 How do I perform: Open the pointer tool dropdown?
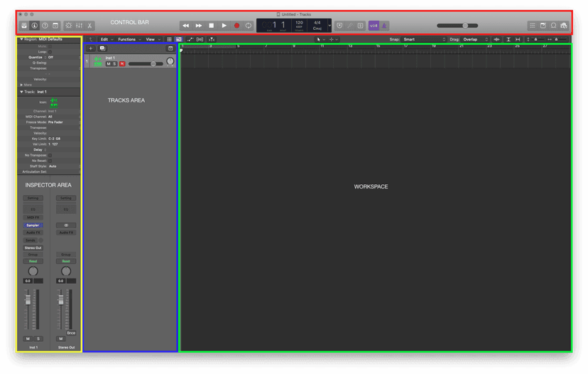[321, 39]
